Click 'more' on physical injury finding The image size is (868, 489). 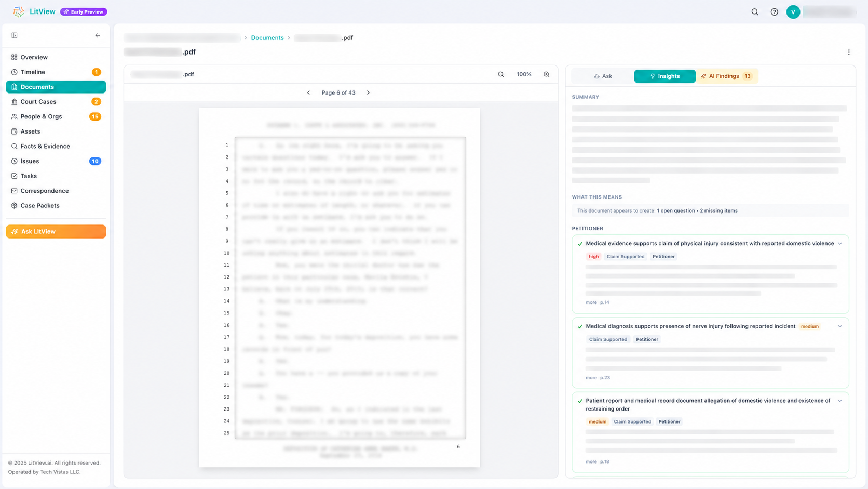[591, 302]
